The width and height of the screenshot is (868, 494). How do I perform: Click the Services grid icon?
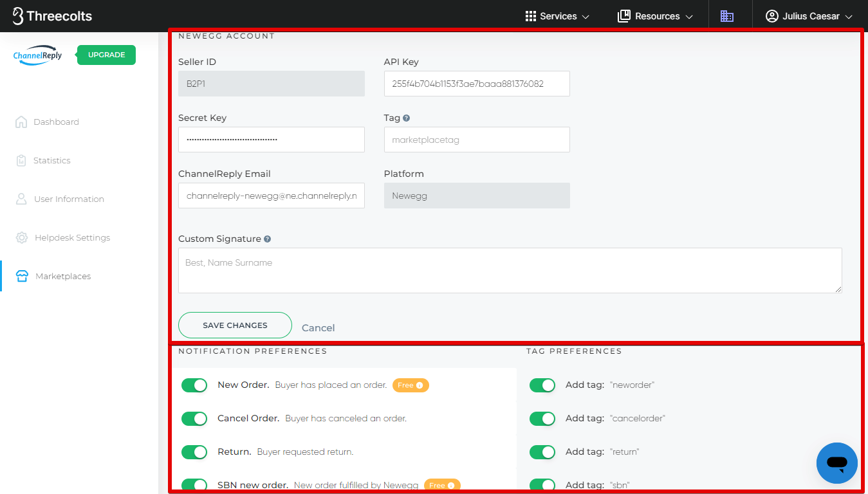pyautogui.click(x=531, y=16)
